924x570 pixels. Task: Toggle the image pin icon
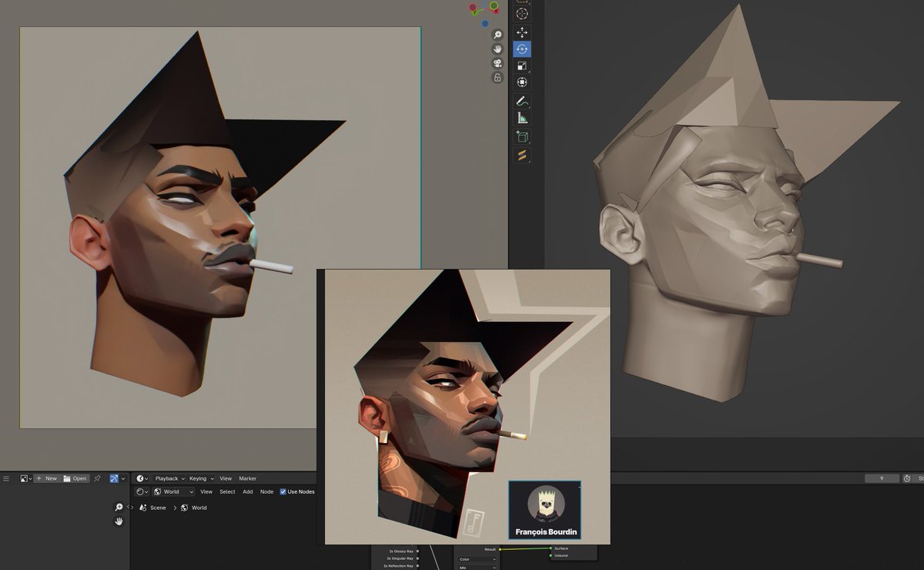97,478
